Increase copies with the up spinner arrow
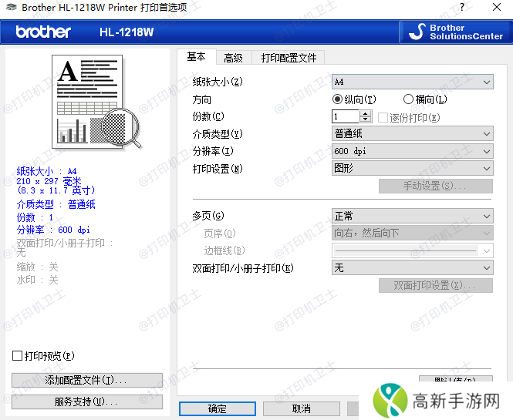The image size is (513, 420). click(366, 113)
